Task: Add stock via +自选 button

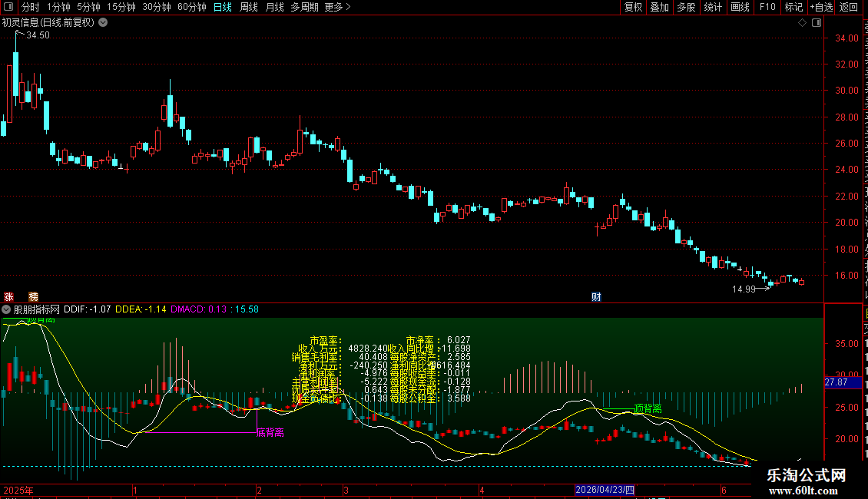Action: click(821, 7)
